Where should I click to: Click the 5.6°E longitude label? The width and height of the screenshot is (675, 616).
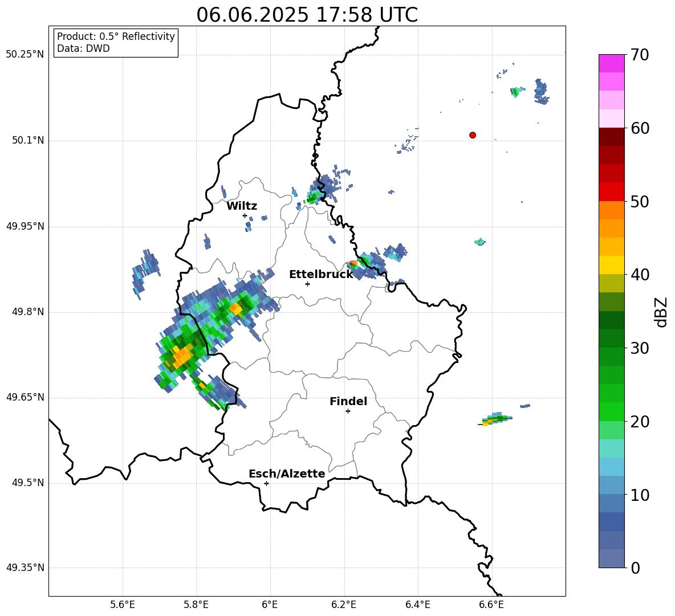pos(123,605)
